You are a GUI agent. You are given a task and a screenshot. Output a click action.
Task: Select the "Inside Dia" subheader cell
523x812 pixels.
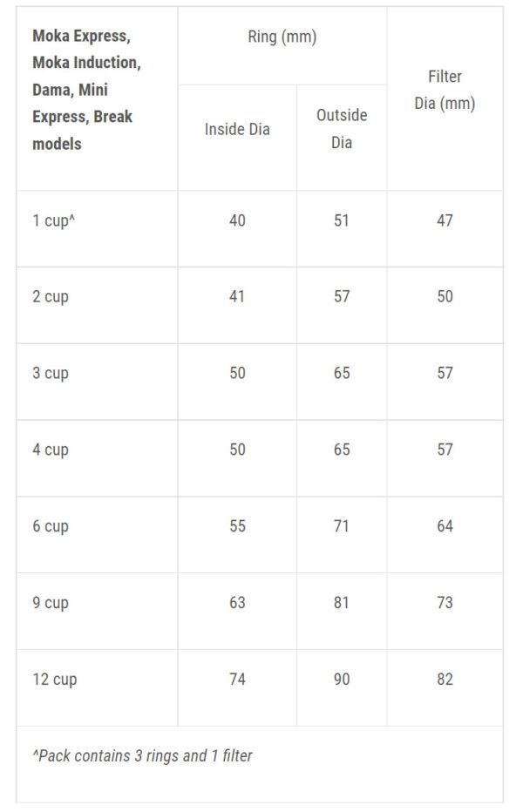237,129
